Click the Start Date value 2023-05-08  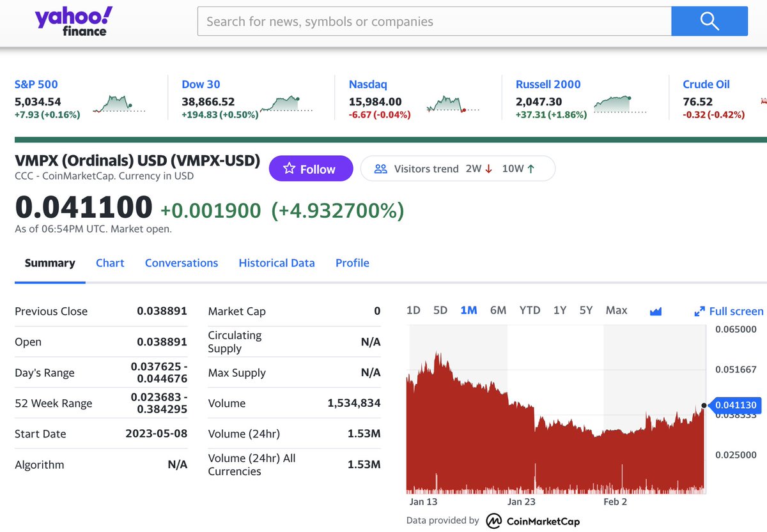tap(157, 434)
